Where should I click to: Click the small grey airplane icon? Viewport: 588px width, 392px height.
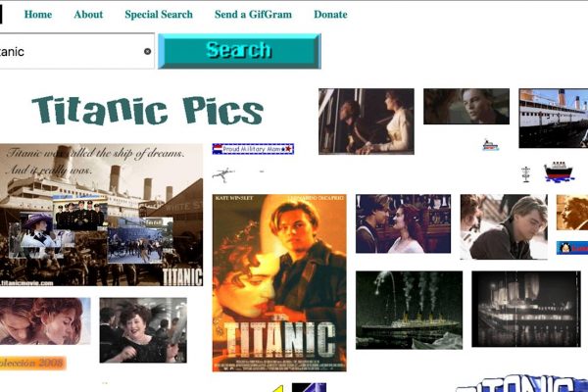223,174
